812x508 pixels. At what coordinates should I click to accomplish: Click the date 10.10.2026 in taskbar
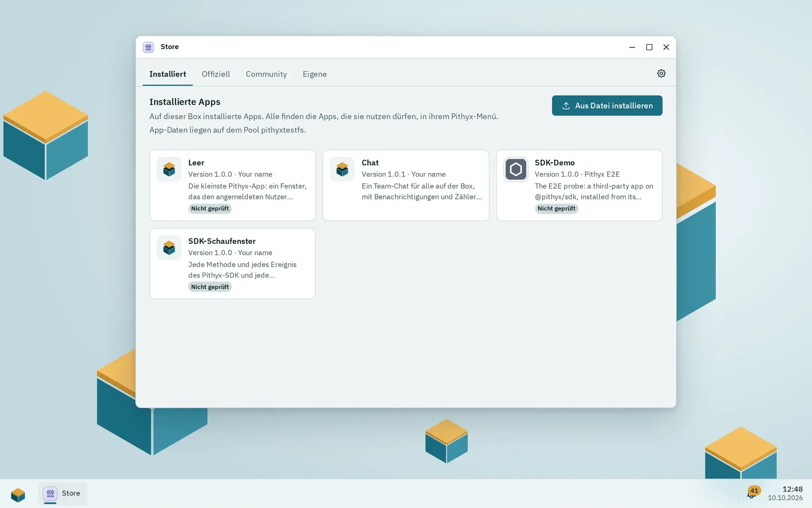click(785, 498)
